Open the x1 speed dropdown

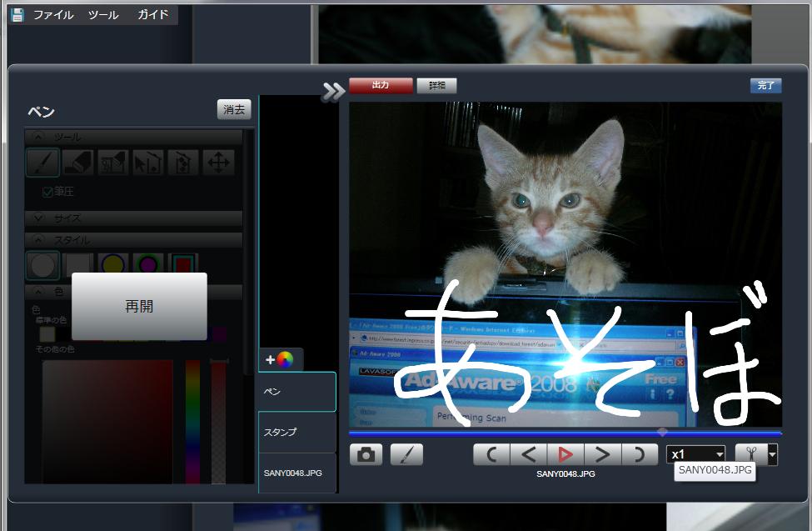coord(695,455)
